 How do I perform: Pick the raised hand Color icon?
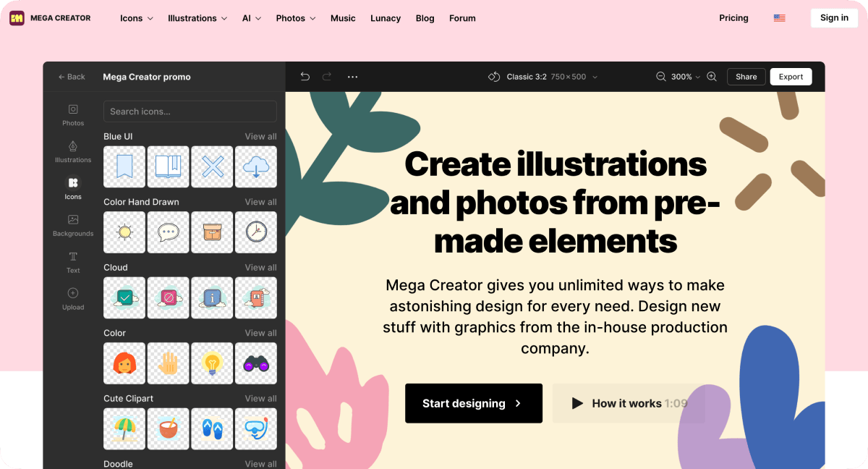click(x=168, y=363)
